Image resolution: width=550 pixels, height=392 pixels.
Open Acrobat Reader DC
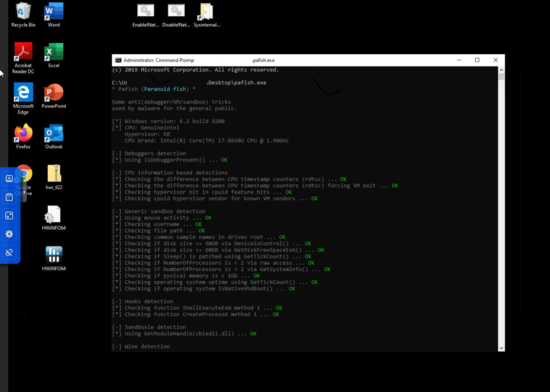tap(23, 51)
